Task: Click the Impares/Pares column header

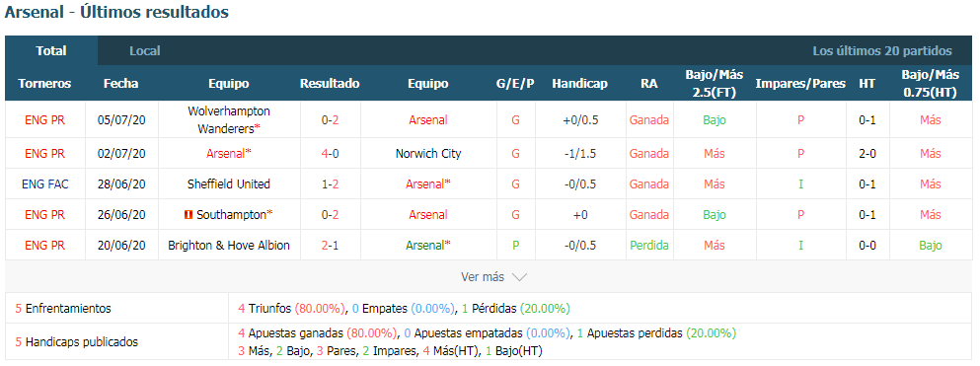Action: tap(800, 84)
